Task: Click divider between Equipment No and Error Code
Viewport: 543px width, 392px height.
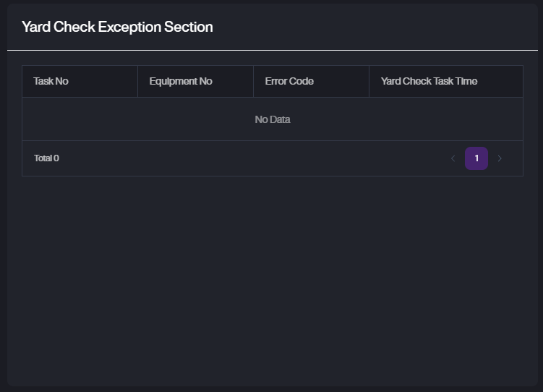Action: (253, 81)
